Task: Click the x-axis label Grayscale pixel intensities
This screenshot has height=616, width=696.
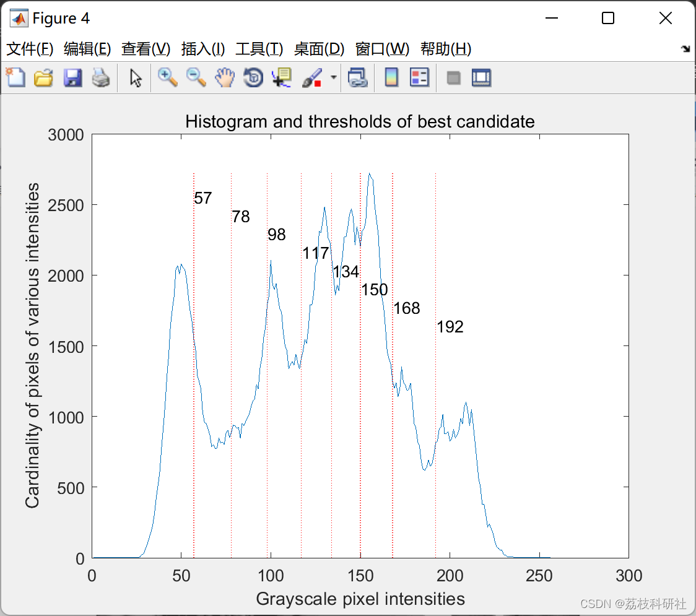Action: pos(360,599)
